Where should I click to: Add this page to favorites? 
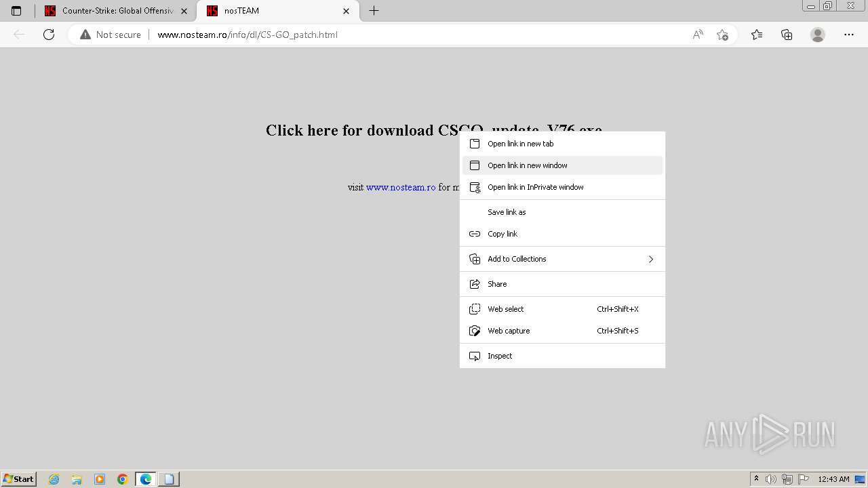pyautogui.click(x=722, y=35)
